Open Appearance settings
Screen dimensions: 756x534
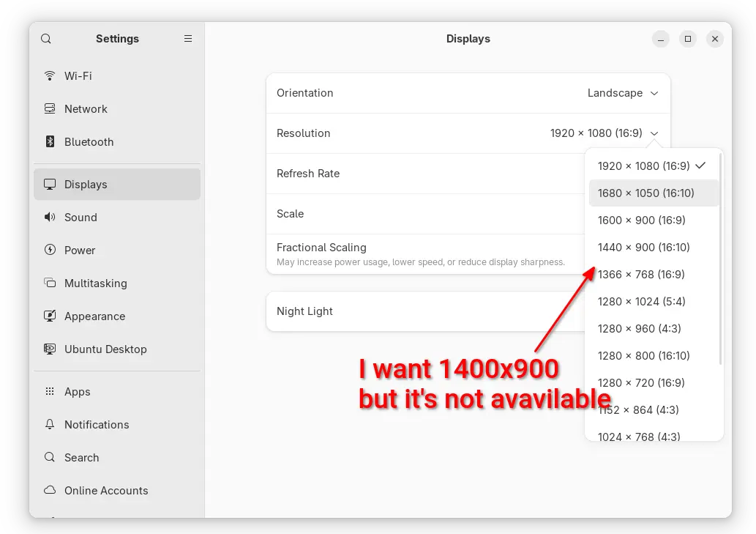pos(117,316)
